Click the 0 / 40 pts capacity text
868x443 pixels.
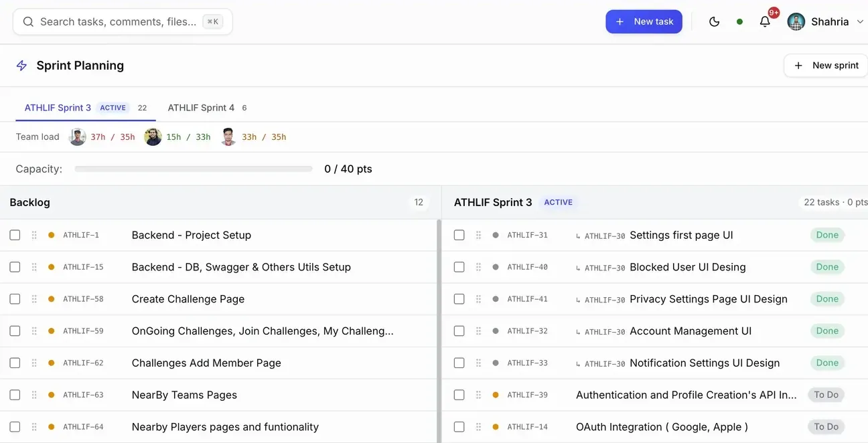tap(348, 169)
